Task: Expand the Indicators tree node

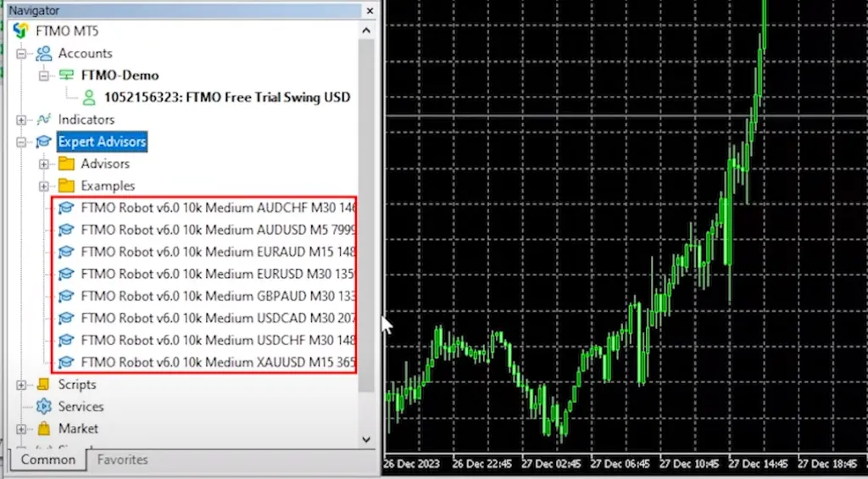Action: [21, 120]
